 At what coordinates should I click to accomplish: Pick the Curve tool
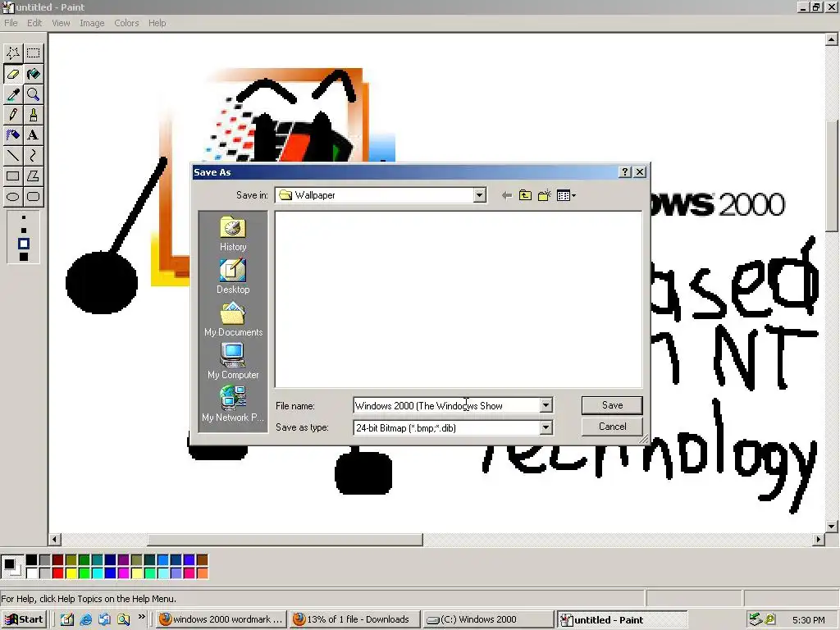tap(33, 155)
